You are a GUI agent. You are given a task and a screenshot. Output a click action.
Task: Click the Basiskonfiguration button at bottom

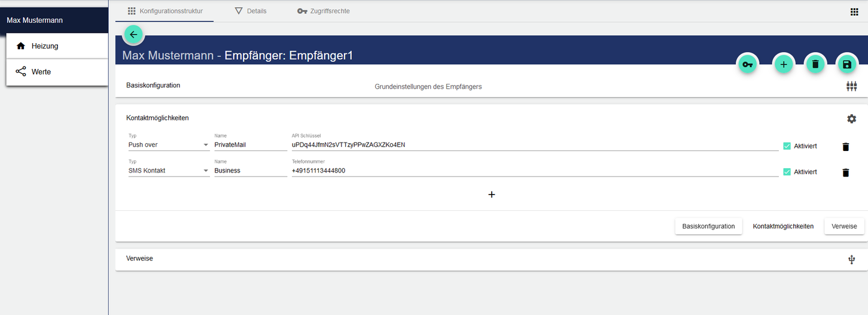pos(708,226)
